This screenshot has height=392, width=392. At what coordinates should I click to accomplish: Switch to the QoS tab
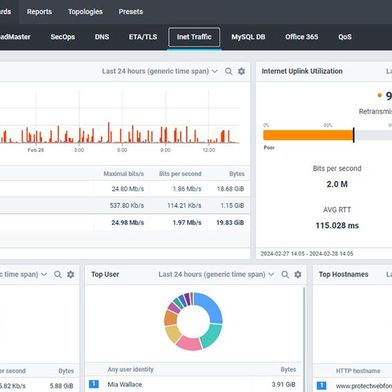point(345,37)
